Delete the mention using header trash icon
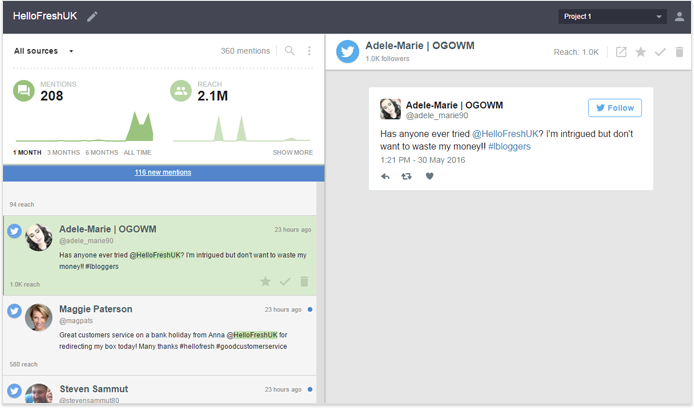Image resolution: width=694 pixels, height=408 pixels. [x=679, y=52]
